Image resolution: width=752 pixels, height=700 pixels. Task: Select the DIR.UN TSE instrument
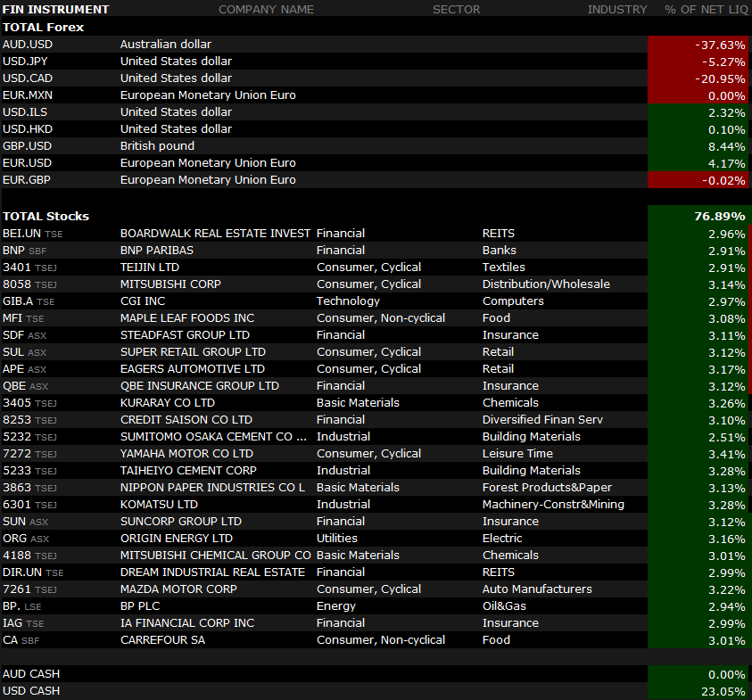(x=33, y=572)
